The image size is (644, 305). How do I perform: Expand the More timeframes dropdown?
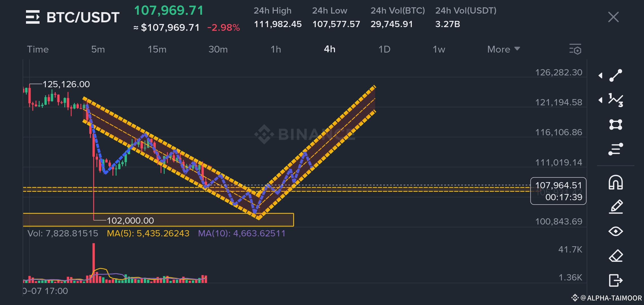(x=503, y=49)
